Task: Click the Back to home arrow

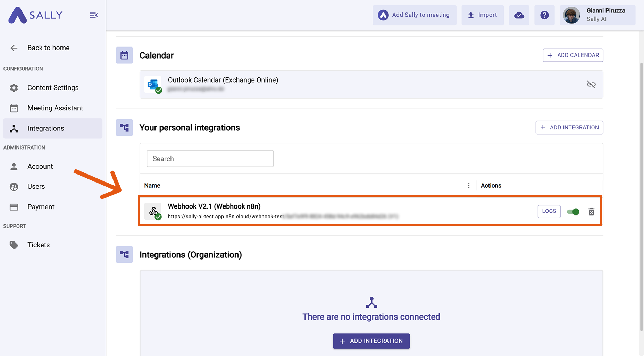Action: pos(14,48)
